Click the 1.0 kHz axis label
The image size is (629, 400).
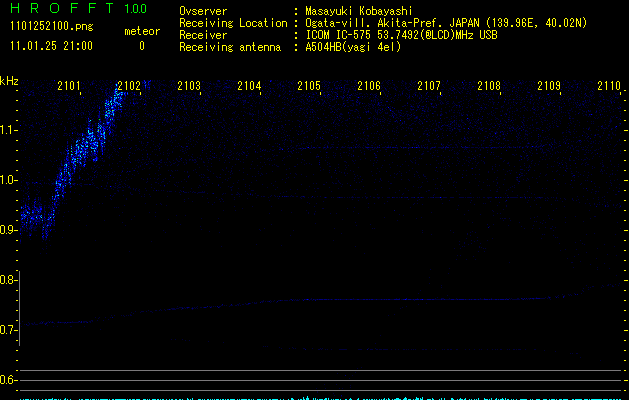tap(8, 180)
